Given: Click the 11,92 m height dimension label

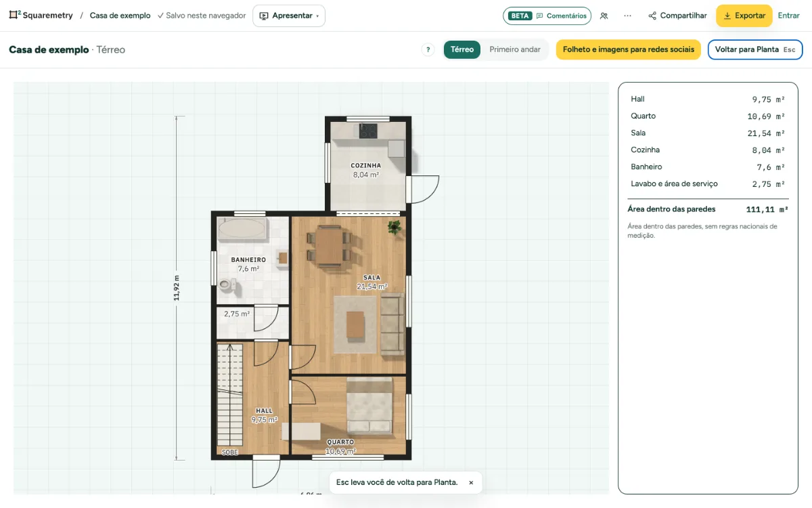Looking at the screenshot, I should 177,288.
